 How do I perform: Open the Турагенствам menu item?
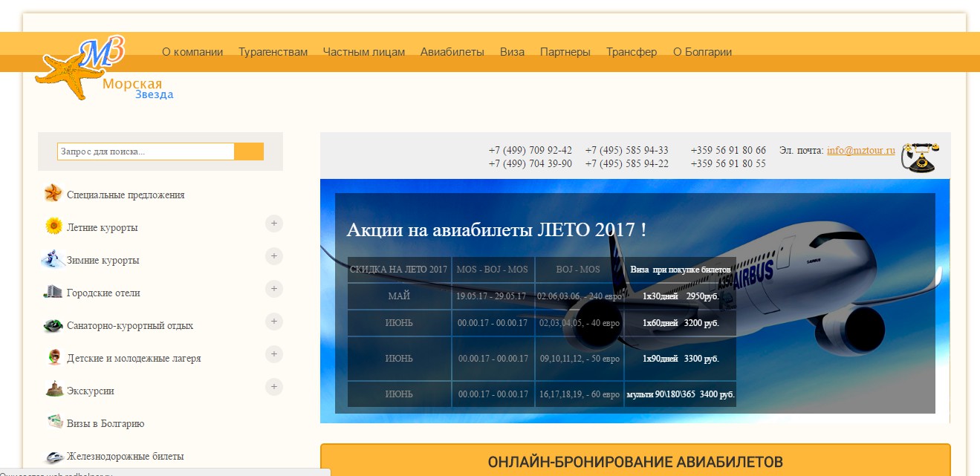[273, 52]
